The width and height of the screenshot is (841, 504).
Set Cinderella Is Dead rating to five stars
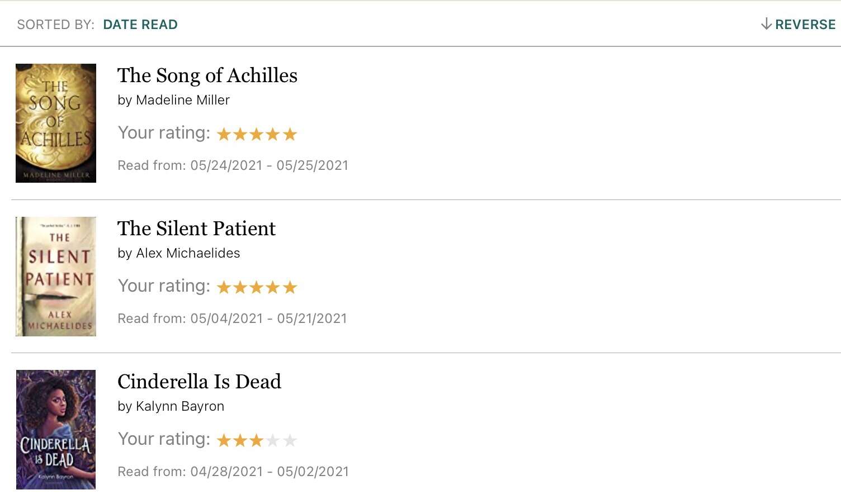coord(290,440)
